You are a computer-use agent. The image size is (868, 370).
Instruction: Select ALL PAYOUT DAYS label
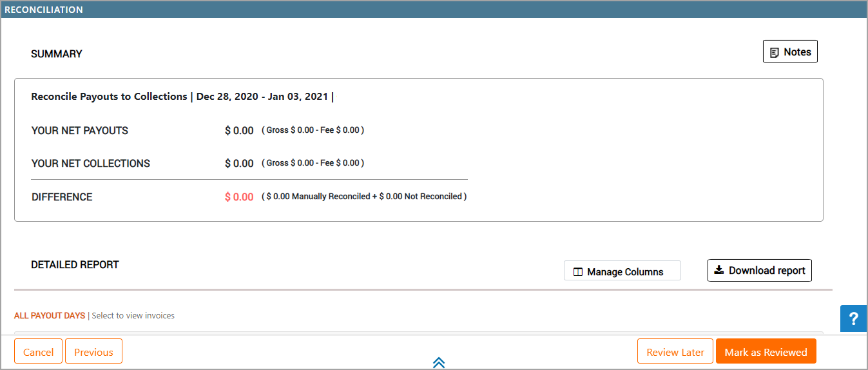tap(50, 316)
